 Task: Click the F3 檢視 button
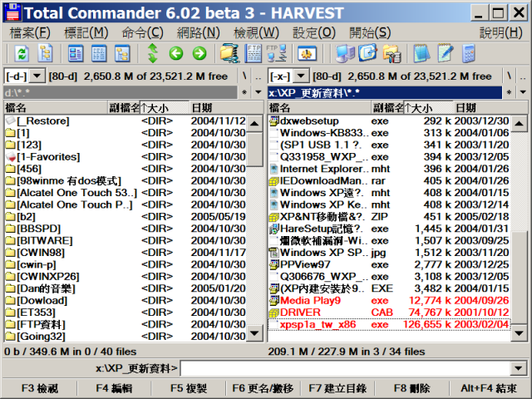[40, 388]
